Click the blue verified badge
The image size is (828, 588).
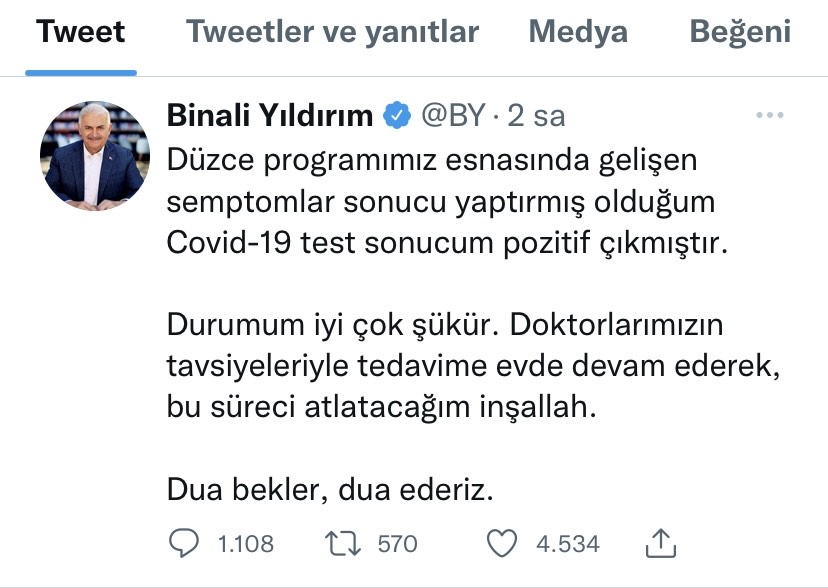397,116
